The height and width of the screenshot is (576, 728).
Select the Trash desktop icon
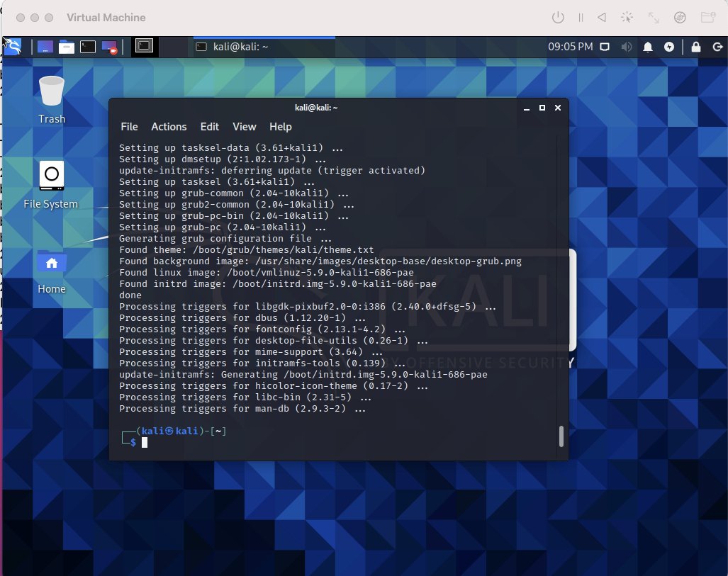pyautogui.click(x=52, y=100)
